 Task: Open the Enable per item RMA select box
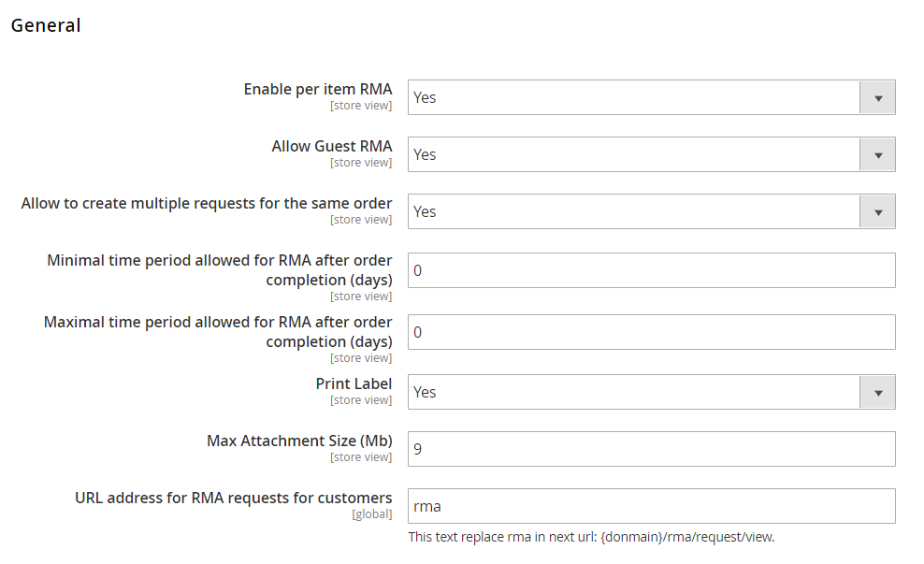[633, 97]
